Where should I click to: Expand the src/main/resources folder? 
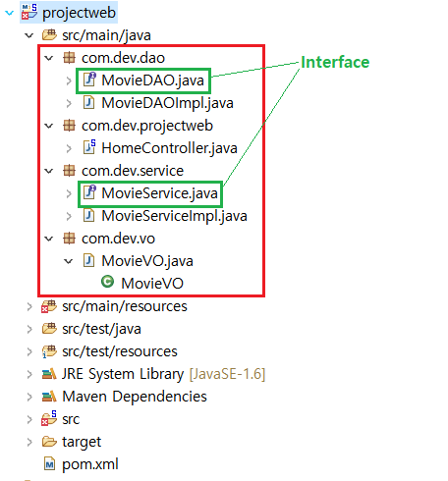pyautogui.click(x=29, y=306)
